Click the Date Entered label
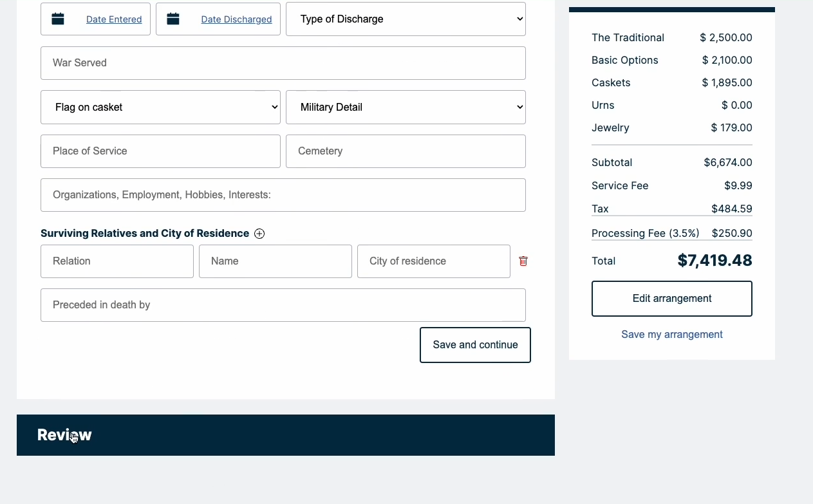 point(114,19)
